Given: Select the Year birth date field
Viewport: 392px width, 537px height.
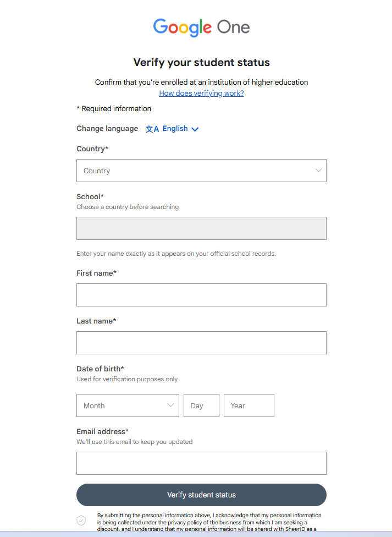Looking at the screenshot, I should coord(249,406).
